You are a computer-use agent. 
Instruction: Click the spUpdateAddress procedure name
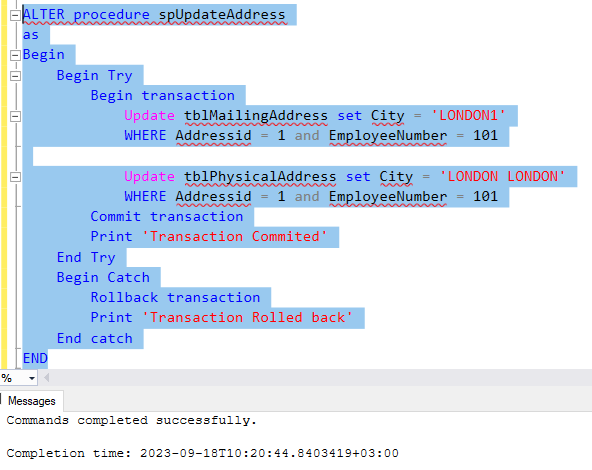[222, 14]
